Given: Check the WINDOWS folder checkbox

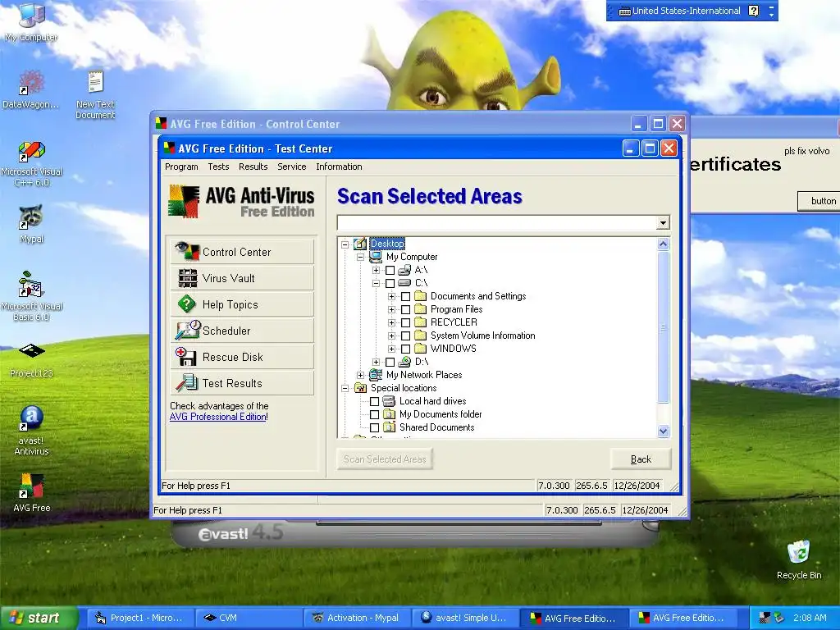Looking at the screenshot, I should [x=406, y=349].
